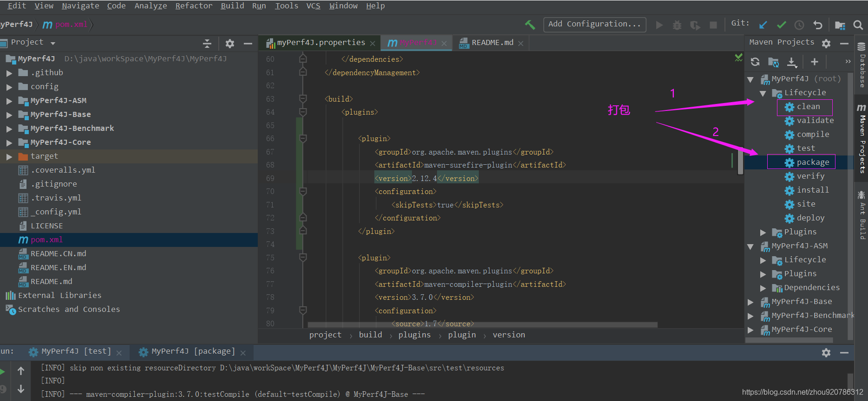Expand MyPerf4J-ASM Dependencies node
The image size is (868, 401).
(763, 288)
